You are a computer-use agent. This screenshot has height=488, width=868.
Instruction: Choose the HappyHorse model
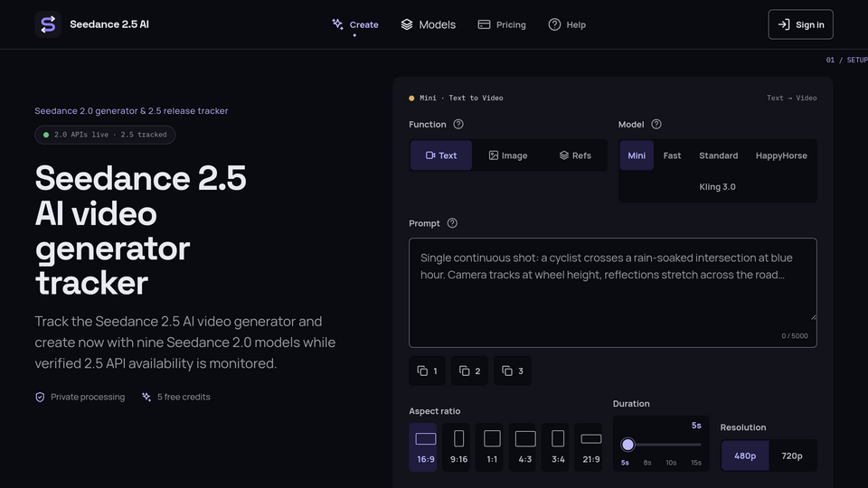[x=781, y=155]
